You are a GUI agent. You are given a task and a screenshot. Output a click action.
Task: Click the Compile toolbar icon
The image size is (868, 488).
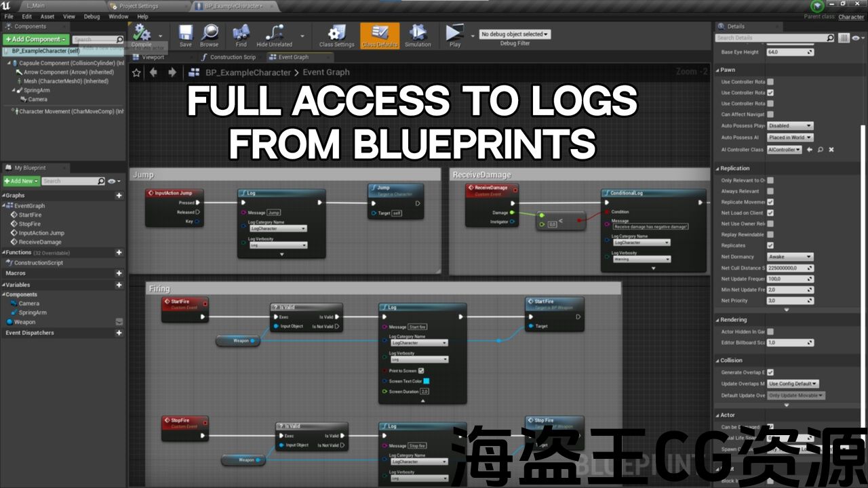point(142,34)
